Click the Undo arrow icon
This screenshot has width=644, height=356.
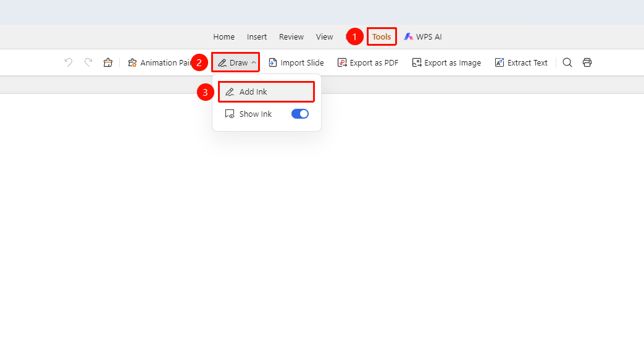point(69,62)
